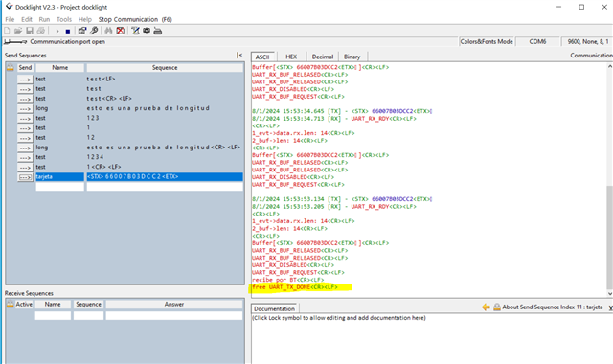Click 'About Send Sequence Index 11 : tarjeta' label
This screenshot has height=364, width=613.
point(552,307)
